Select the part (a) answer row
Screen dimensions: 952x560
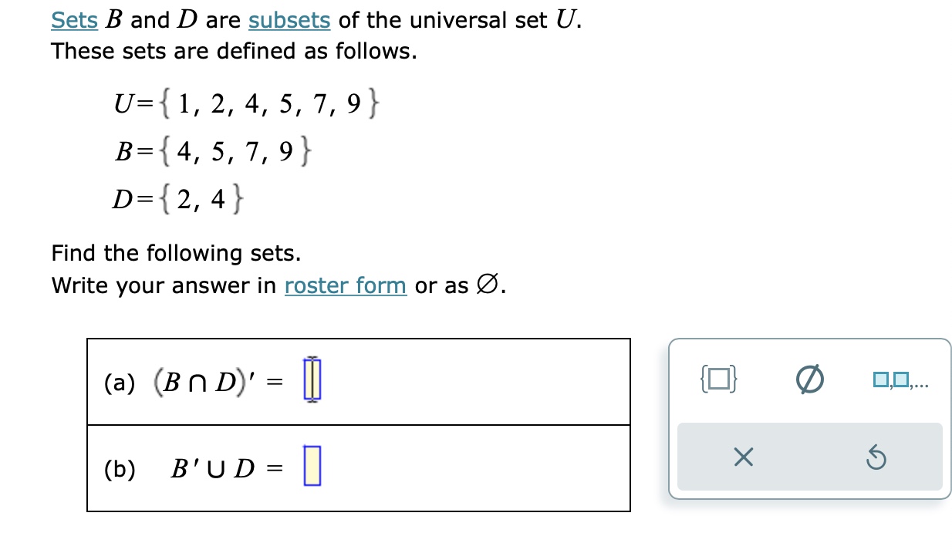(359, 381)
